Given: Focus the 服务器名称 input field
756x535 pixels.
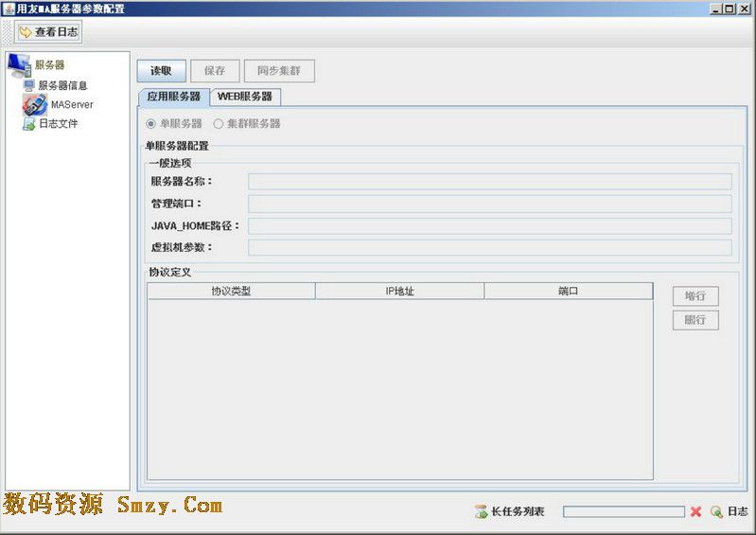Looking at the screenshot, I should pyautogui.click(x=490, y=182).
